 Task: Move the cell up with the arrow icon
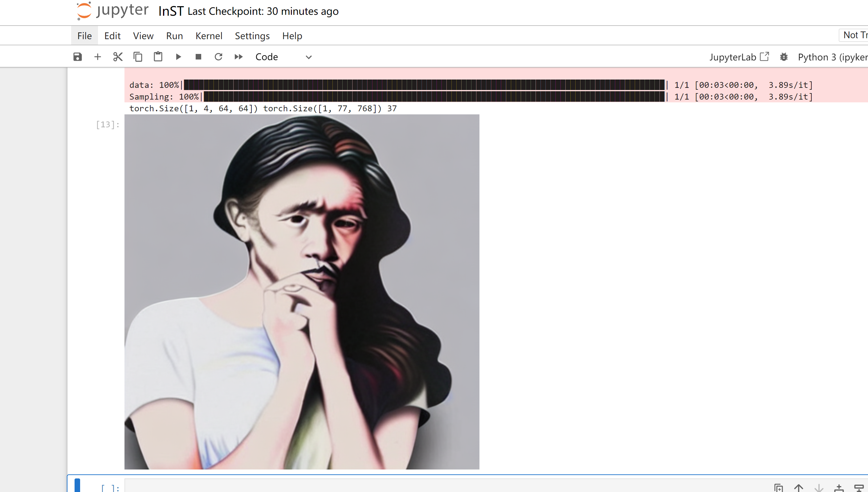click(798, 488)
